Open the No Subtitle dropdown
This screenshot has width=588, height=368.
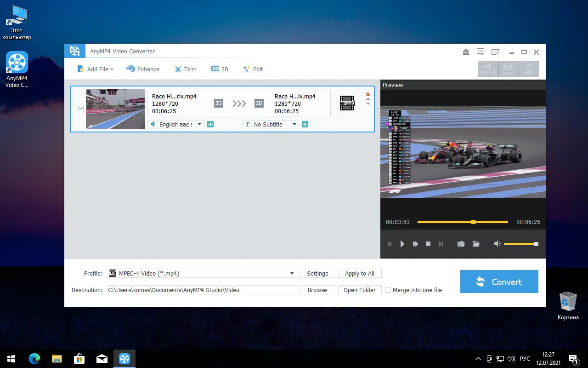pos(294,124)
